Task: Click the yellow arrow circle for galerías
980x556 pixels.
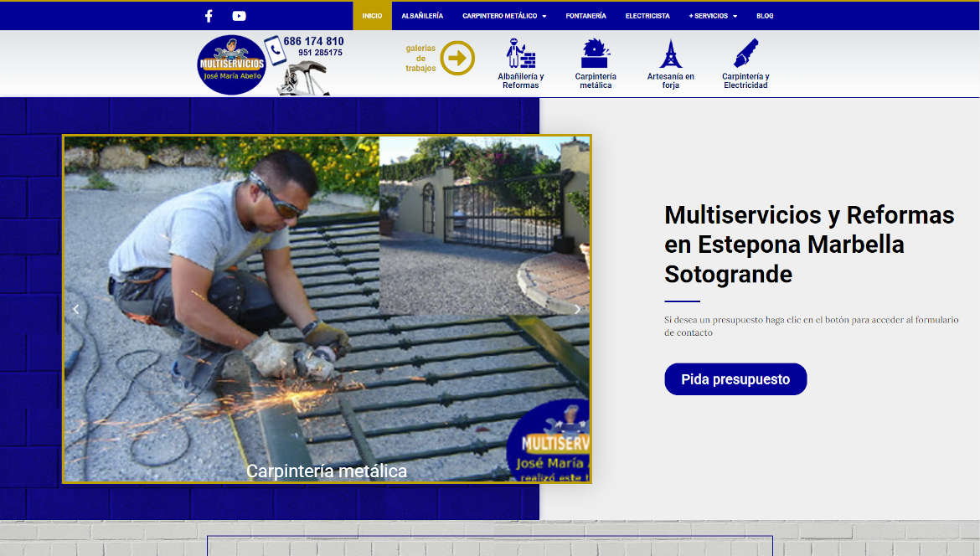Action: pos(457,58)
